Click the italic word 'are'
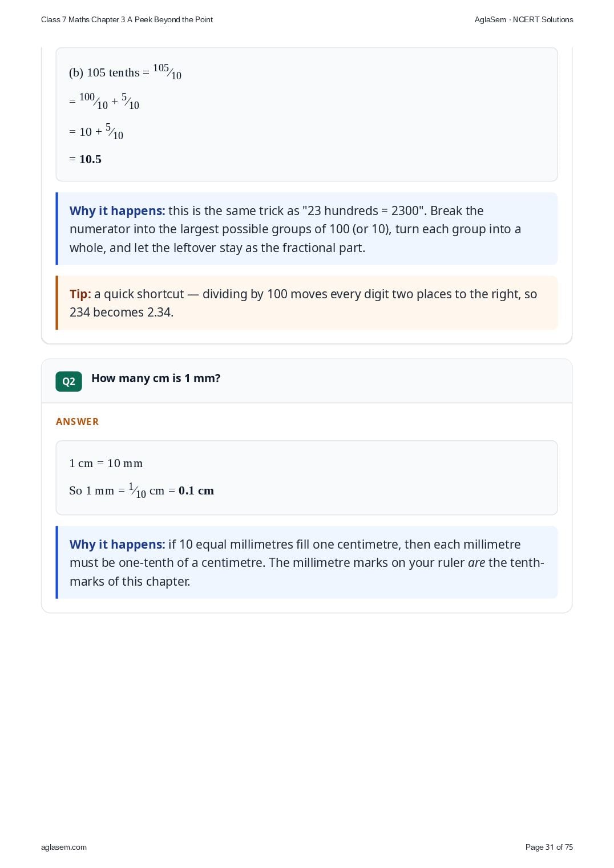The width and height of the screenshot is (614, 868). pyautogui.click(x=476, y=562)
